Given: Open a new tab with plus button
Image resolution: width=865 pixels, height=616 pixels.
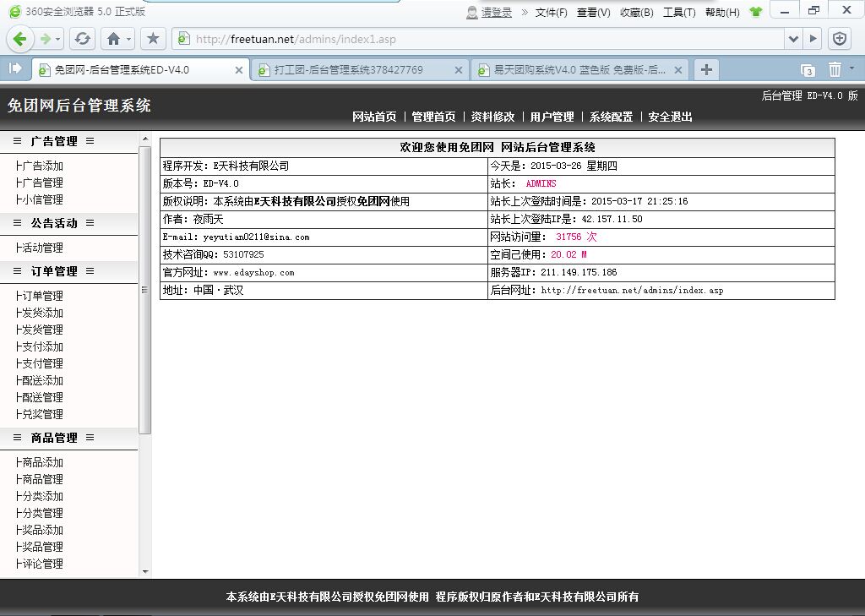Looking at the screenshot, I should [706, 69].
